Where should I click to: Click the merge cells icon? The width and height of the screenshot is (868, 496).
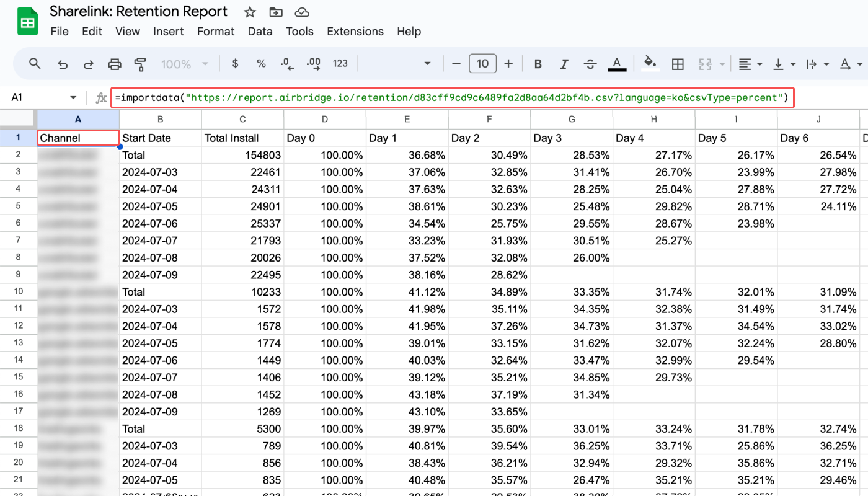coord(705,63)
